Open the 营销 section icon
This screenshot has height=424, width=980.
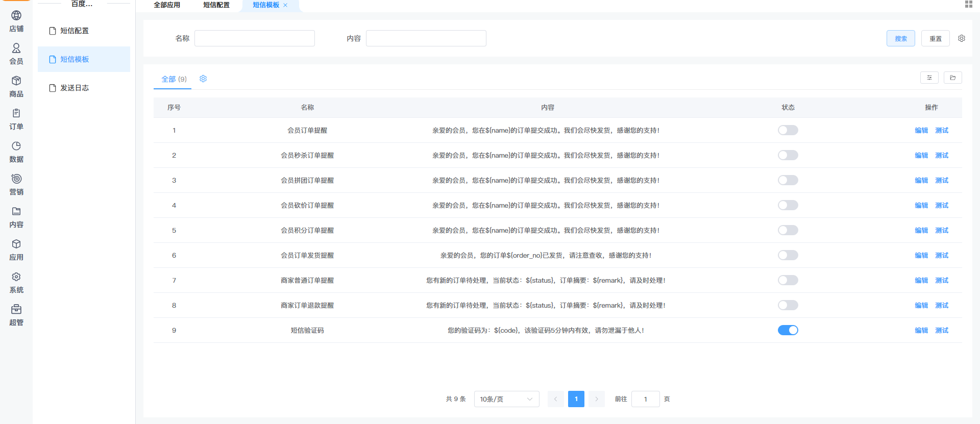16,179
